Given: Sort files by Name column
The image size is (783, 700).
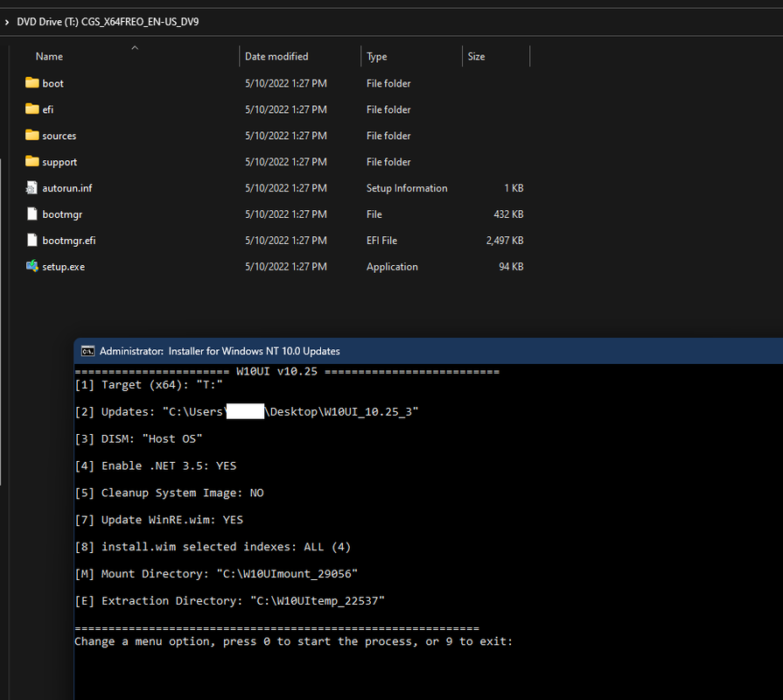Looking at the screenshot, I should click(x=49, y=56).
